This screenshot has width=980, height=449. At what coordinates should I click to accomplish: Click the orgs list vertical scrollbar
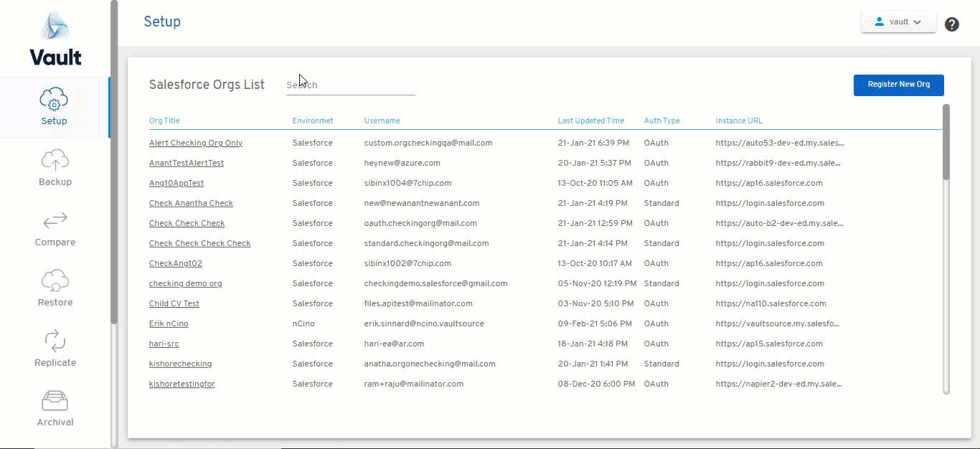(946, 143)
